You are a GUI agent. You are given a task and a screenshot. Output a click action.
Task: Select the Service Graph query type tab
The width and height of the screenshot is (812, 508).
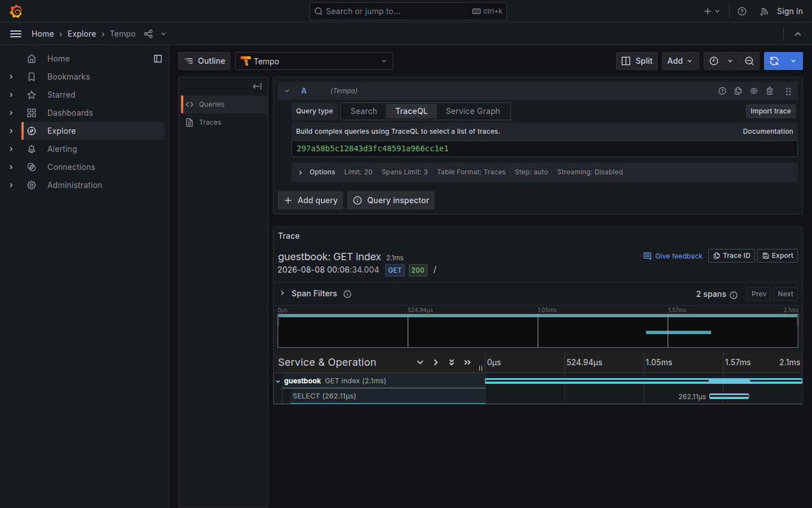click(473, 111)
